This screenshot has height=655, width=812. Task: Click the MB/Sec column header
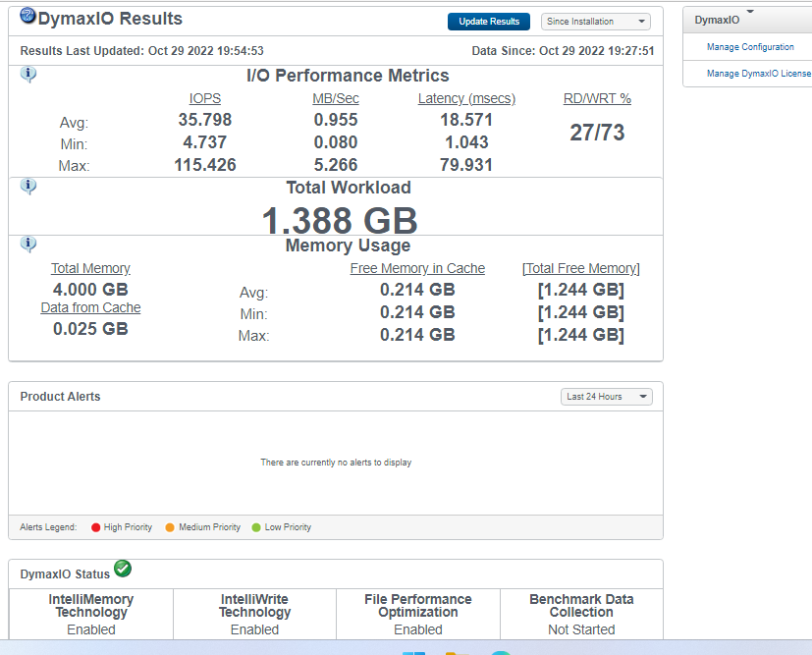click(x=336, y=98)
